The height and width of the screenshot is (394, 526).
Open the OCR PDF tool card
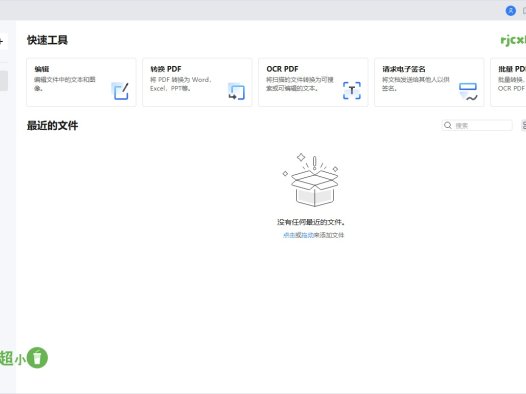pos(313,82)
